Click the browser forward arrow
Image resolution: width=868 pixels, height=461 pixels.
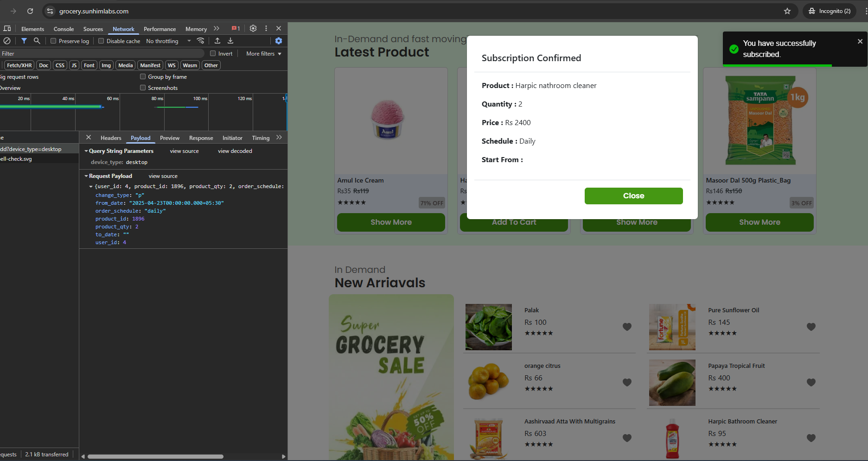tap(13, 11)
